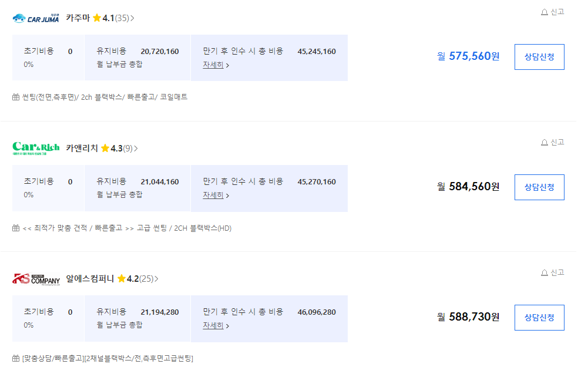Request consultation for 월 588,730원 offer

[x=539, y=318]
